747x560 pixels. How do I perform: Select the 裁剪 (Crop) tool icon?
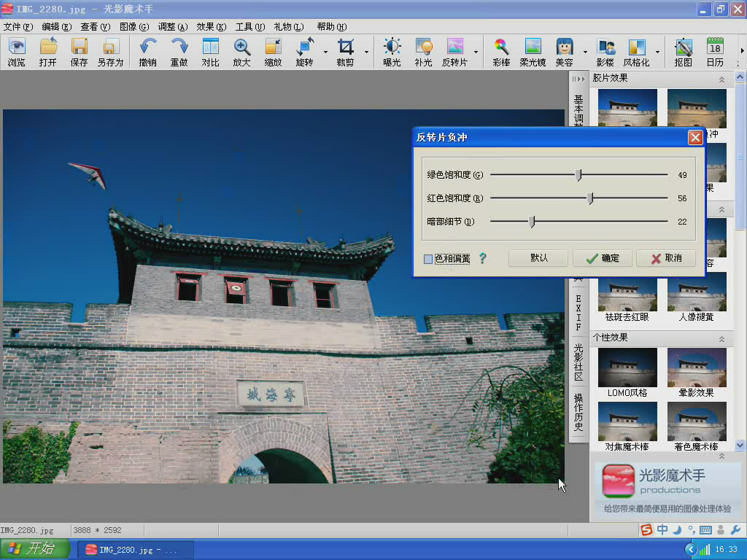345,52
